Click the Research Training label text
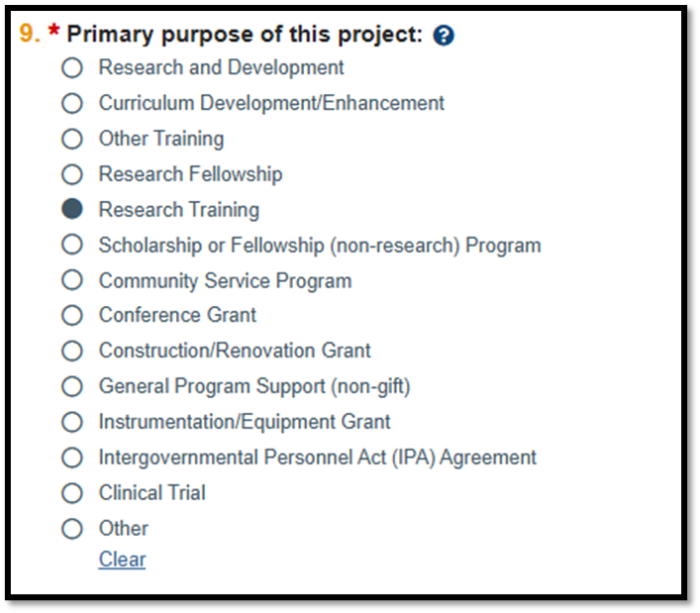The image size is (700, 613). (178, 210)
